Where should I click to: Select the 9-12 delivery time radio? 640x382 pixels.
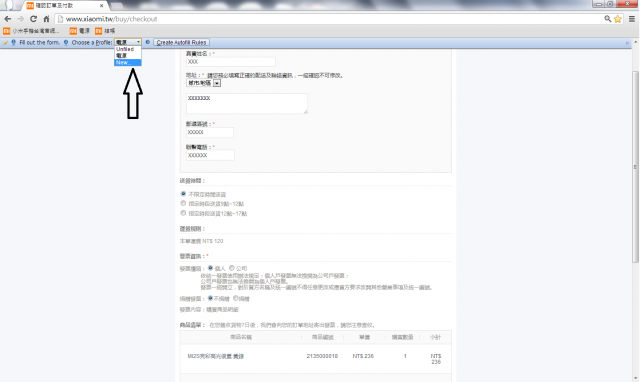tap(183, 203)
